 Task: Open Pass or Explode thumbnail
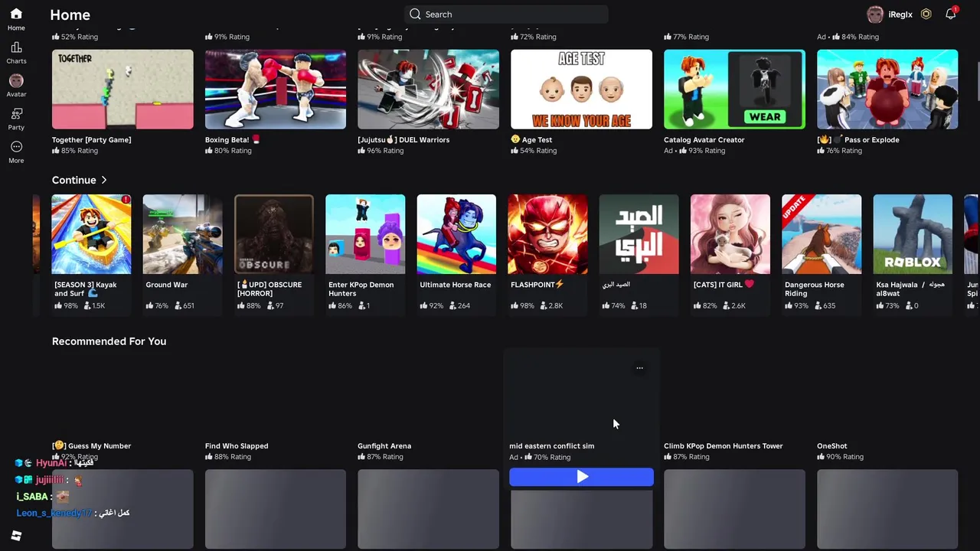click(x=887, y=90)
